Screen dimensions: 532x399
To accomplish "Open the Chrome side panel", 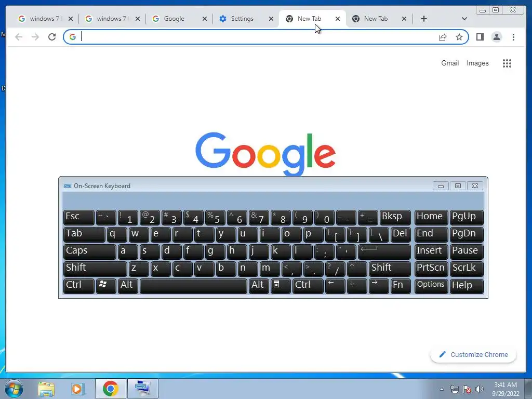I will (x=480, y=37).
